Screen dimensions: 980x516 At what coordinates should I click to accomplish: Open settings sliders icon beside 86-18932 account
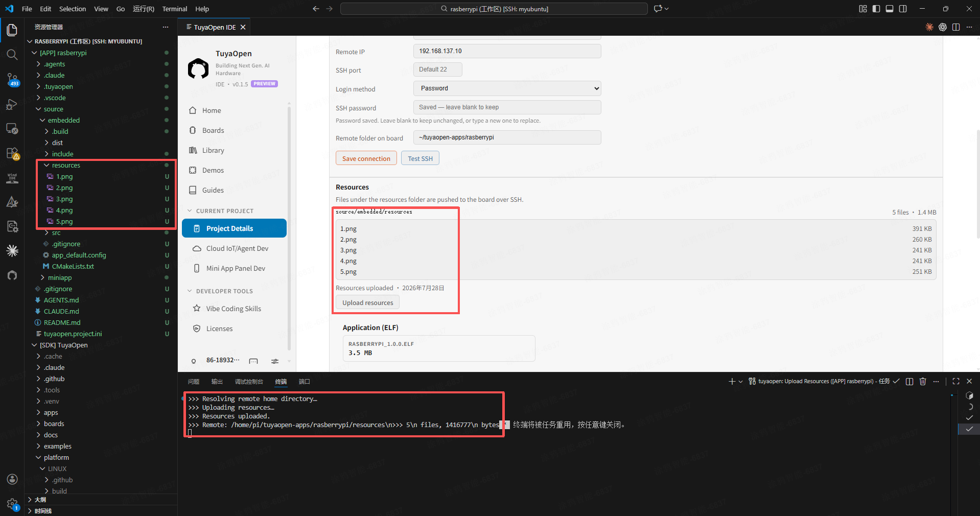click(x=275, y=361)
